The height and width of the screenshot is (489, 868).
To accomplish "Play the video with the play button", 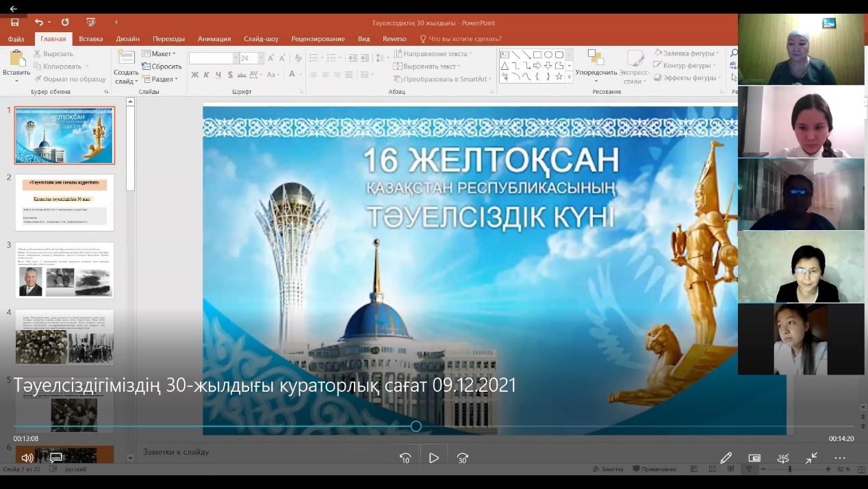I will [x=433, y=458].
